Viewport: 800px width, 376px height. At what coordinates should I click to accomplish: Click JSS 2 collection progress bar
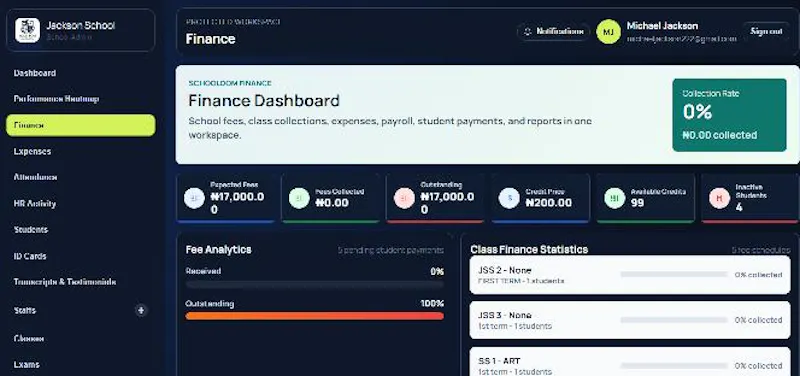coord(674,274)
